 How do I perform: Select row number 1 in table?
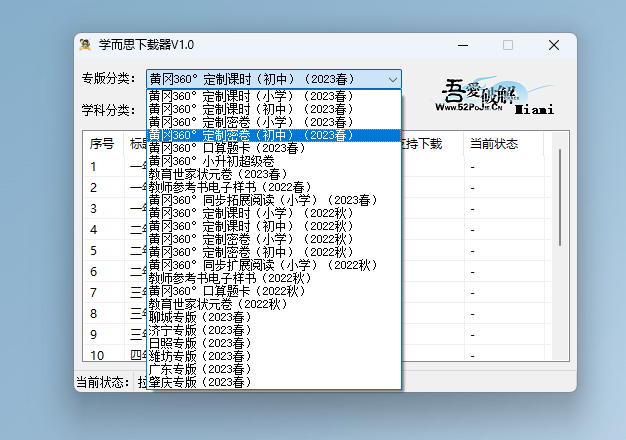[x=93, y=166]
